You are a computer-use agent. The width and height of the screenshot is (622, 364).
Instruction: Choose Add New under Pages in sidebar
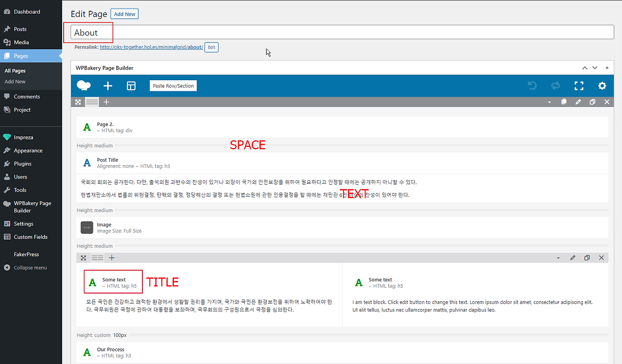pyautogui.click(x=15, y=82)
